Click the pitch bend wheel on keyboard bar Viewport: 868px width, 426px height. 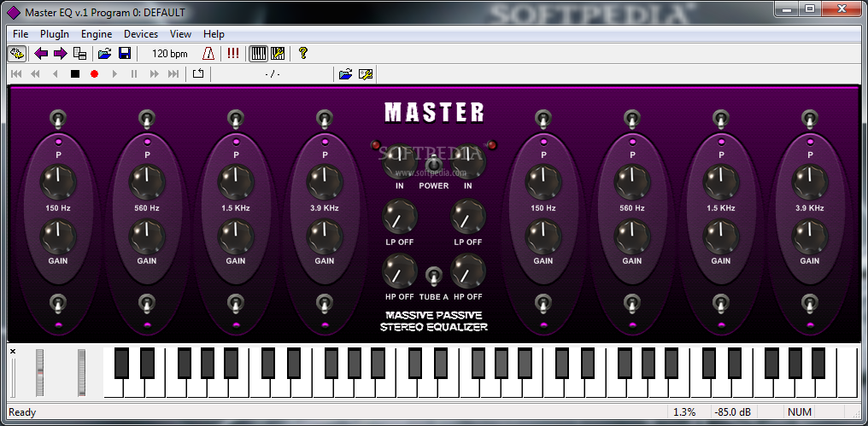pos(39,372)
